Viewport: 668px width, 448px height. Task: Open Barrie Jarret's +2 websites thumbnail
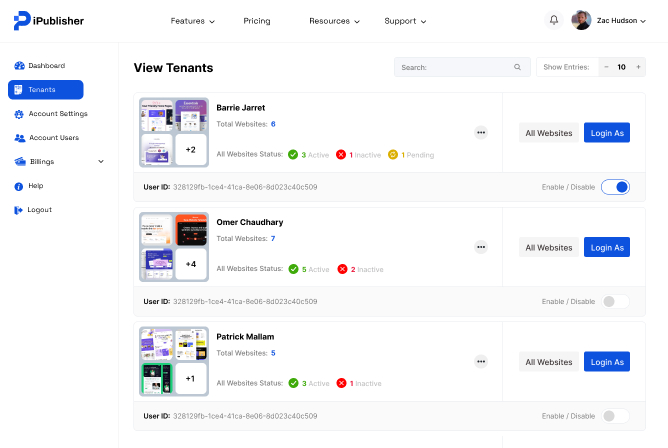click(191, 149)
